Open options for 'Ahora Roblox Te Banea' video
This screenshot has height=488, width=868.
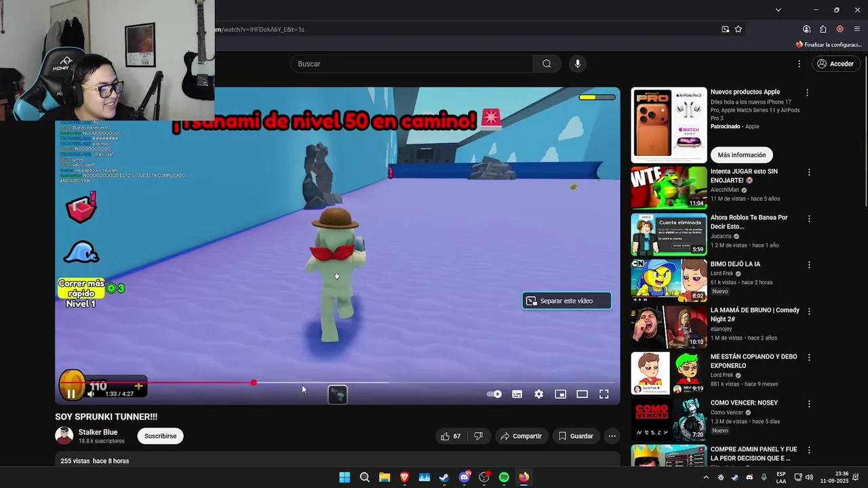[808, 219]
